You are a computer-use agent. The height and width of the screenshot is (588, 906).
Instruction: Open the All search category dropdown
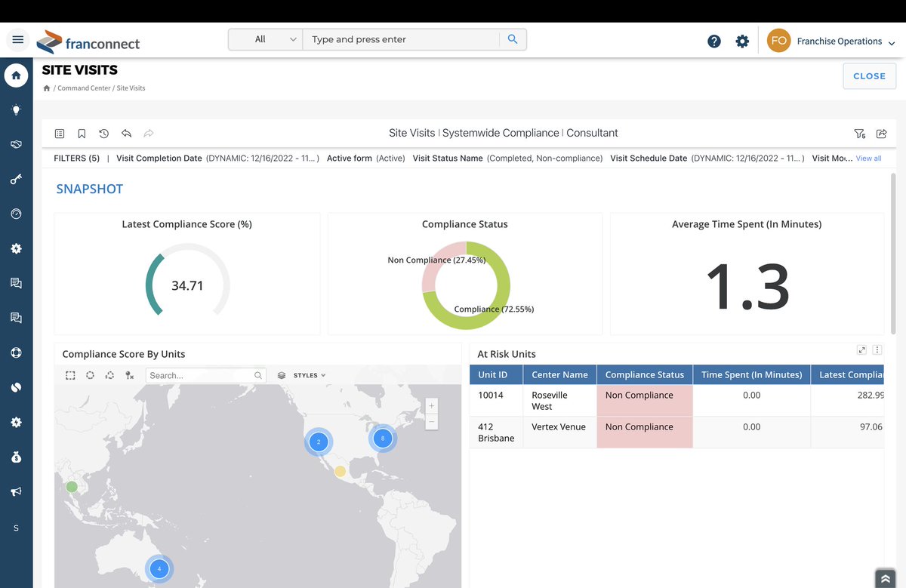point(266,39)
